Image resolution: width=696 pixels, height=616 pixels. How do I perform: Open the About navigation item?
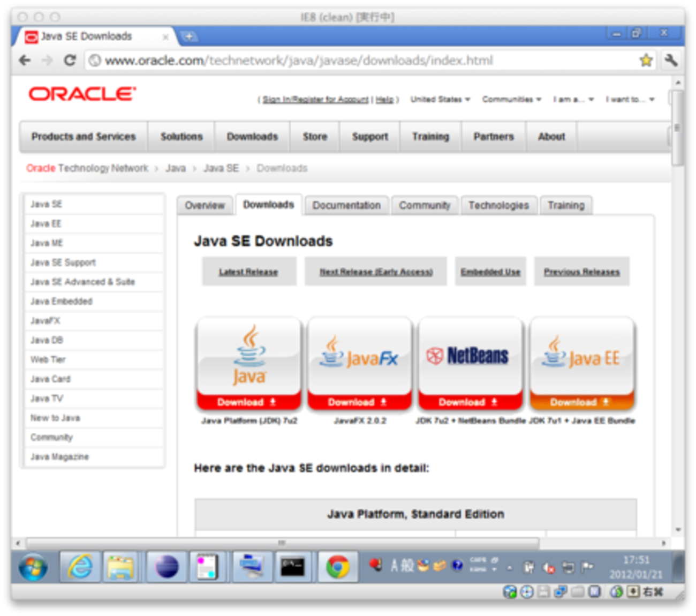pyautogui.click(x=551, y=137)
